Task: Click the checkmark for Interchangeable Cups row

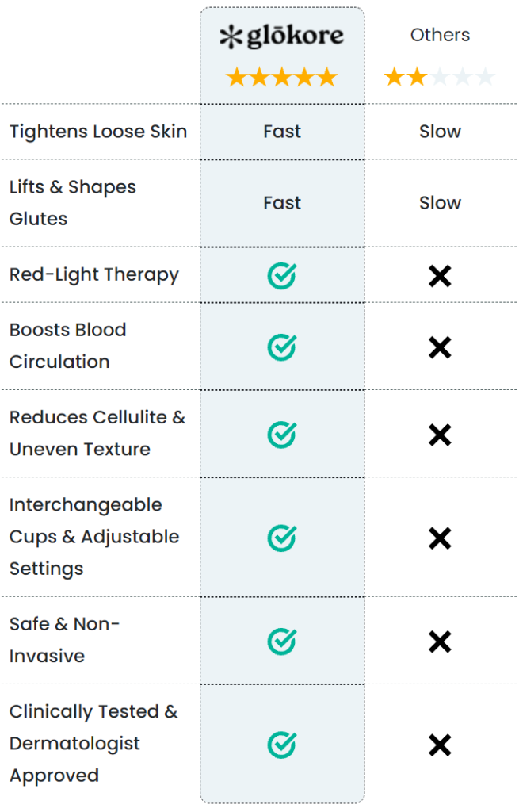Action: click(282, 538)
